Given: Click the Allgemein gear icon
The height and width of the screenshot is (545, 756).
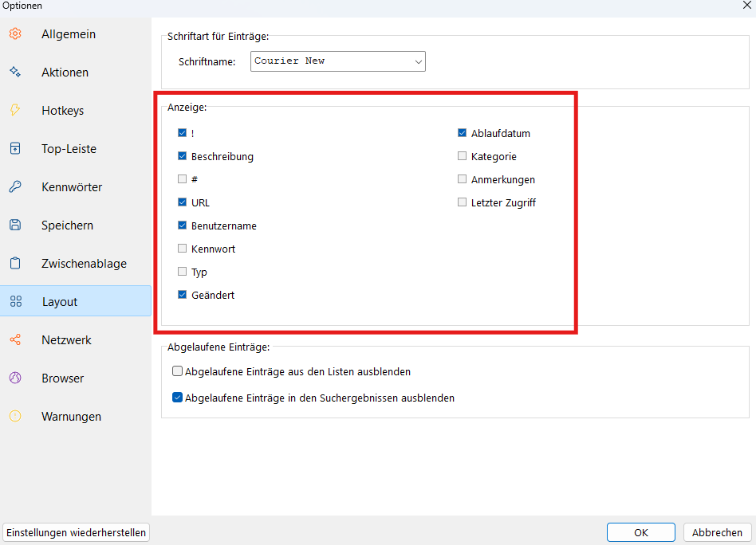Looking at the screenshot, I should 15,33.
